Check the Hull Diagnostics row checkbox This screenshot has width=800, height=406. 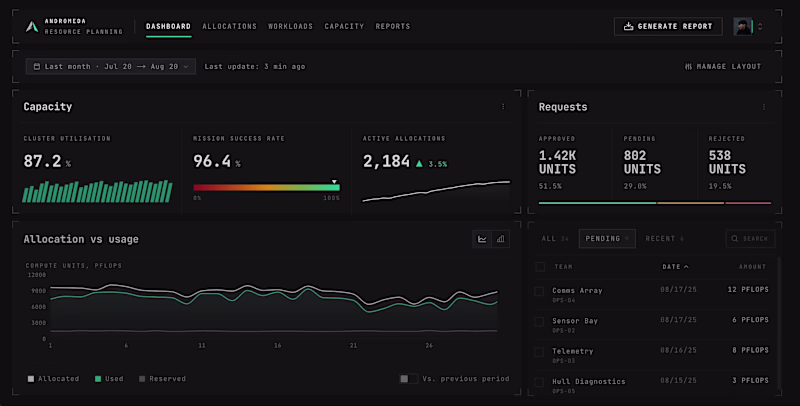[539, 382]
